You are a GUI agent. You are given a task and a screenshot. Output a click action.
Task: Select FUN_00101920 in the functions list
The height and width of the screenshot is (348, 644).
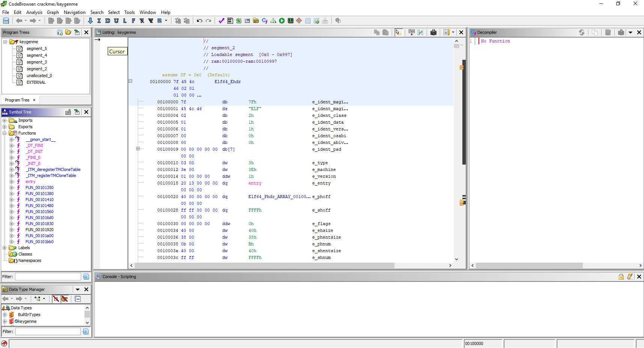39,230
